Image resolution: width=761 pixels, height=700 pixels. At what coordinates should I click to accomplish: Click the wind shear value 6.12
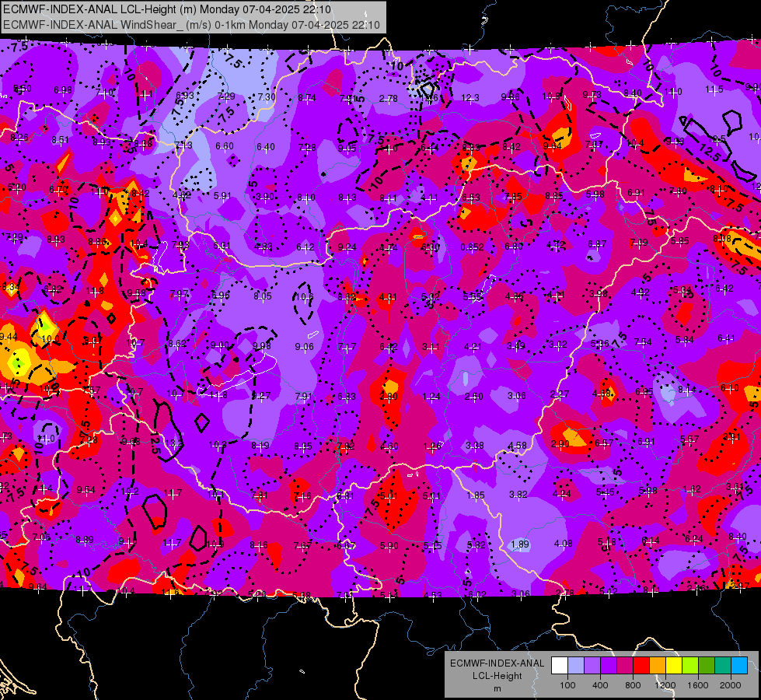(x=305, y=247)
